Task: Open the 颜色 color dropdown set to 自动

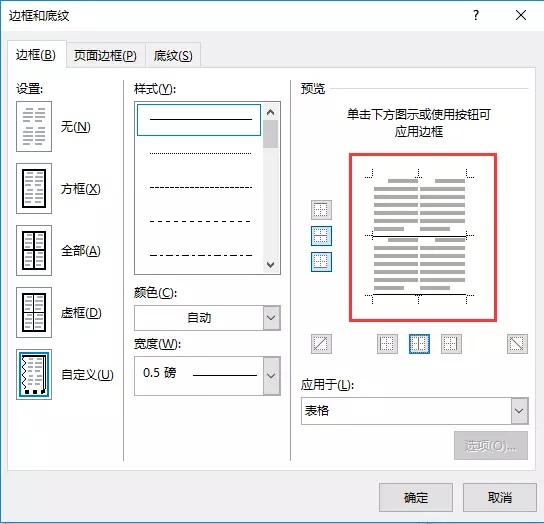Action: (207, 318)
